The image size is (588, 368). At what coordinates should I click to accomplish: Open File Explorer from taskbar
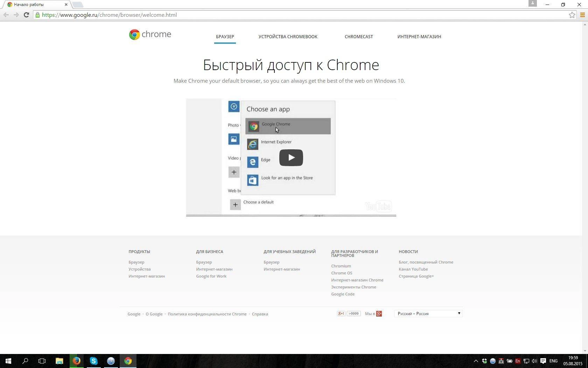[x=59, y=361]
